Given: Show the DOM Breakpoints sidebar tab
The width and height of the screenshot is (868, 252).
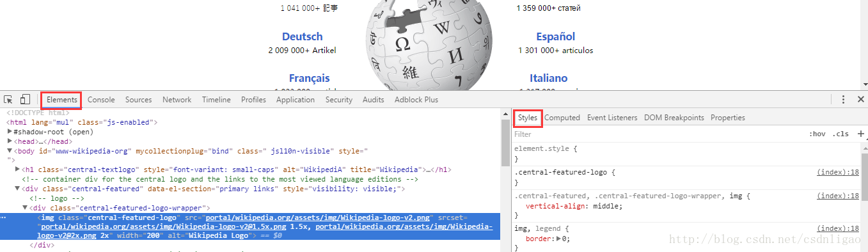Looking at the screenshot, I should coord(674,118).
